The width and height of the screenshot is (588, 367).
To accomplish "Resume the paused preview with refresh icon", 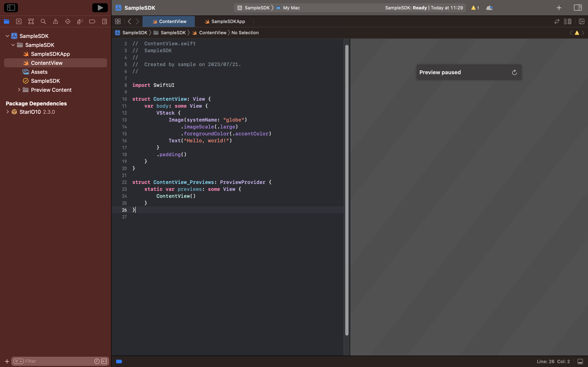I will tap(514, 72).
